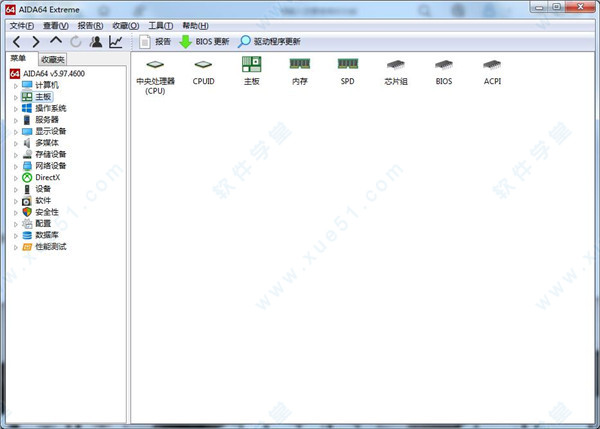Expand the 存储设备 tree node
This screenshot has width=600, height=429.
(x=15, y=154)
